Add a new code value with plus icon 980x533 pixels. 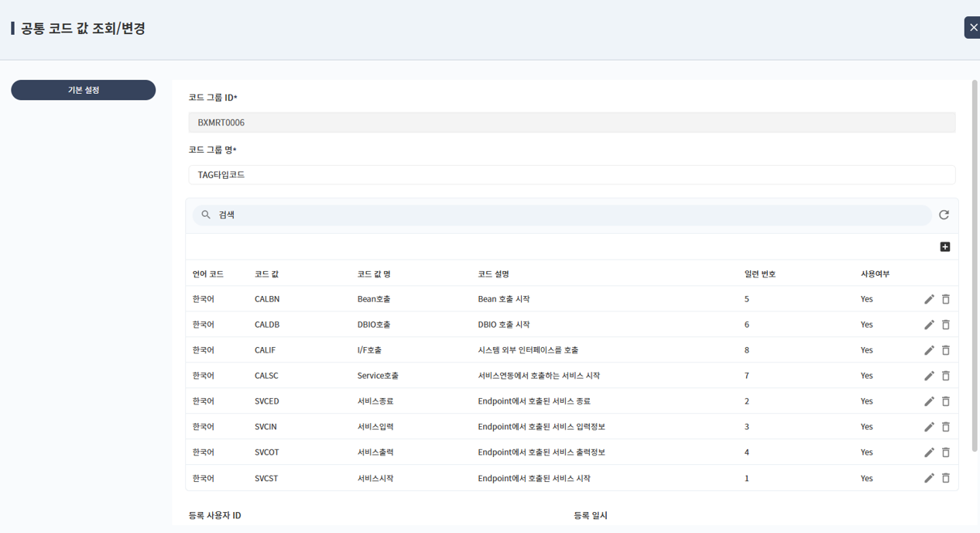point(944,247)
